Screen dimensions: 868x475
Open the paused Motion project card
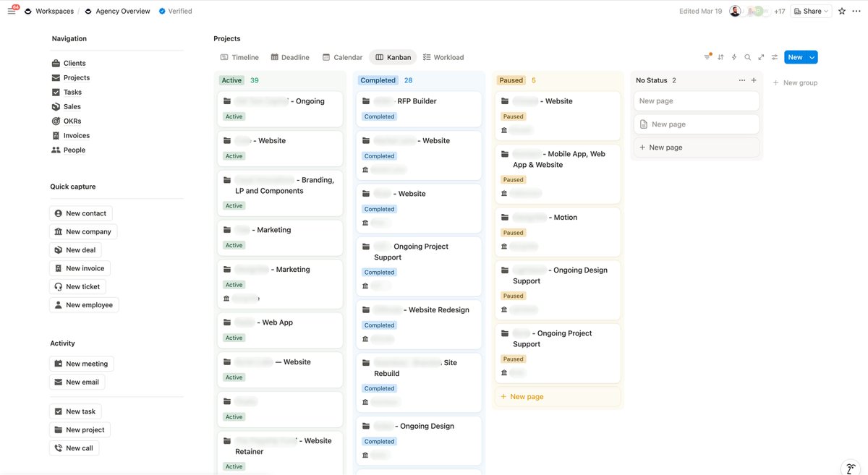(x=558, y=232)
